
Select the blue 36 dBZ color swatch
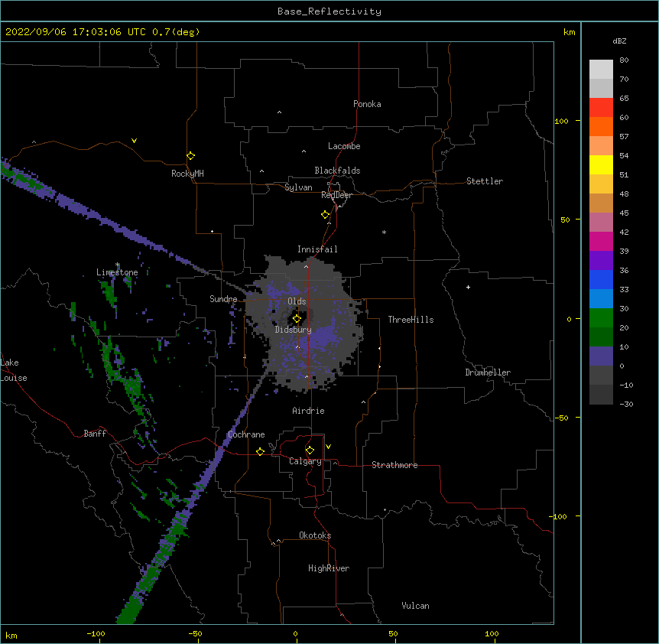[601, 279]
